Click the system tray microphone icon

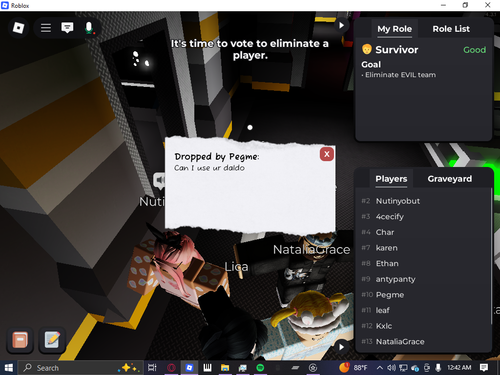438,368
